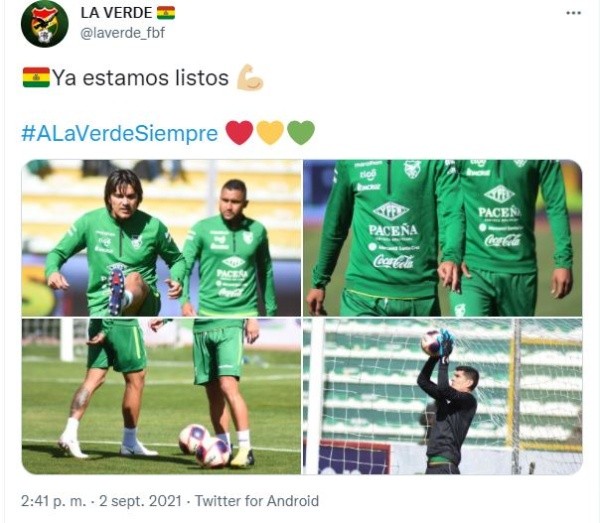Open the Twitter for Android source link
The height and width of the screenshot is (523, 600).
coord(257,501)
